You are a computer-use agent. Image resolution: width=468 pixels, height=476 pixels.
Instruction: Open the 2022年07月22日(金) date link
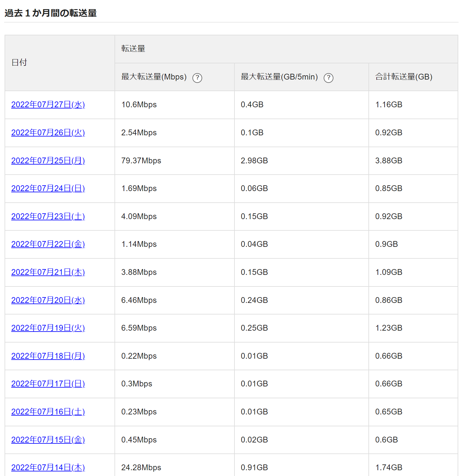(48, 244)
